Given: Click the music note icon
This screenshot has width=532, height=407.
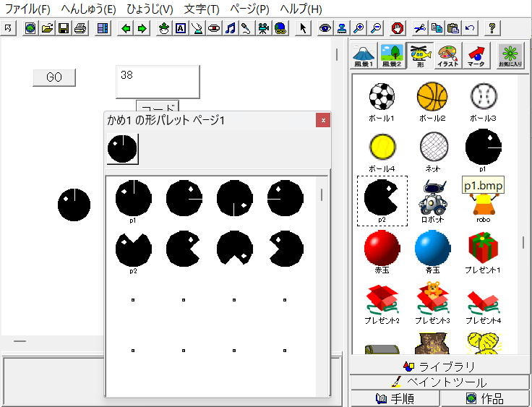Looking at the screenshot, I should pos(230,28).
